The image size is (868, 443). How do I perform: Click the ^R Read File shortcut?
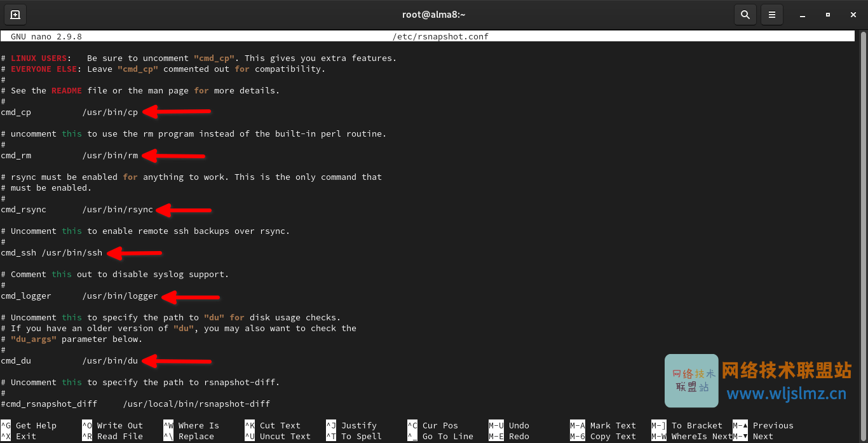click(112, 437)
